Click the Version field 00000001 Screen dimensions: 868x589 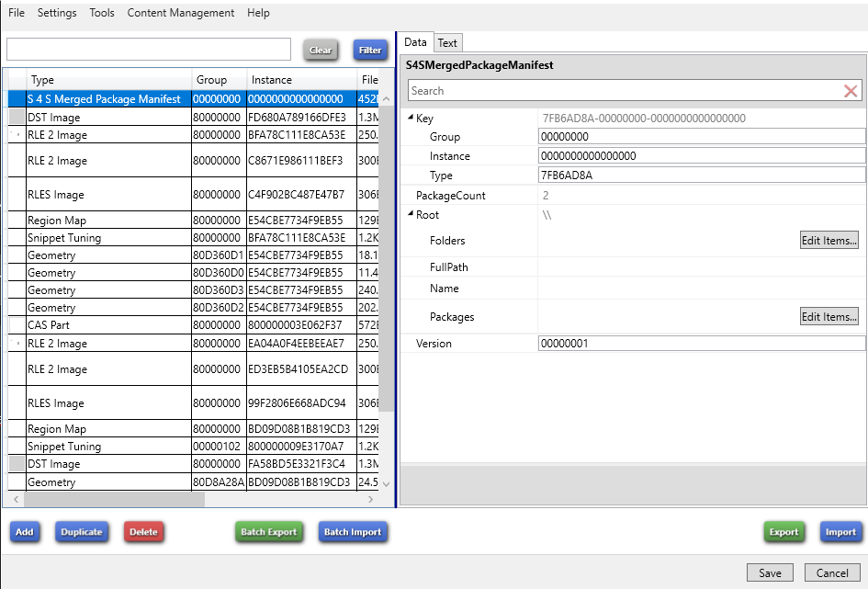point(702,344)
